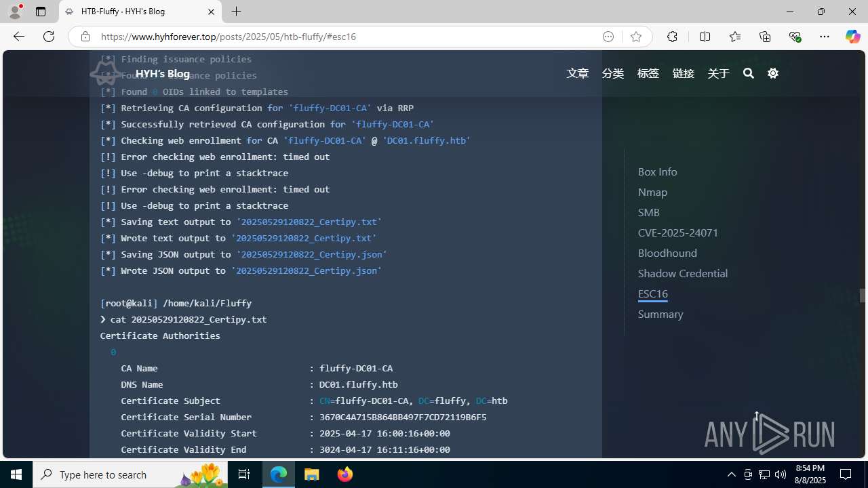Jump to ESC16 section
This screenshot has height=488, width=868.
pyautogui.click(x=653, y=293)
